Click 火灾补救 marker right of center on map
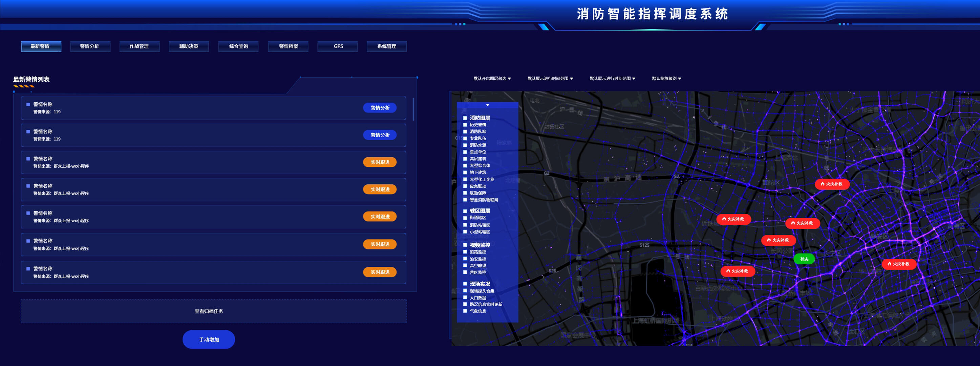980x366 pixels. [802, 223]
